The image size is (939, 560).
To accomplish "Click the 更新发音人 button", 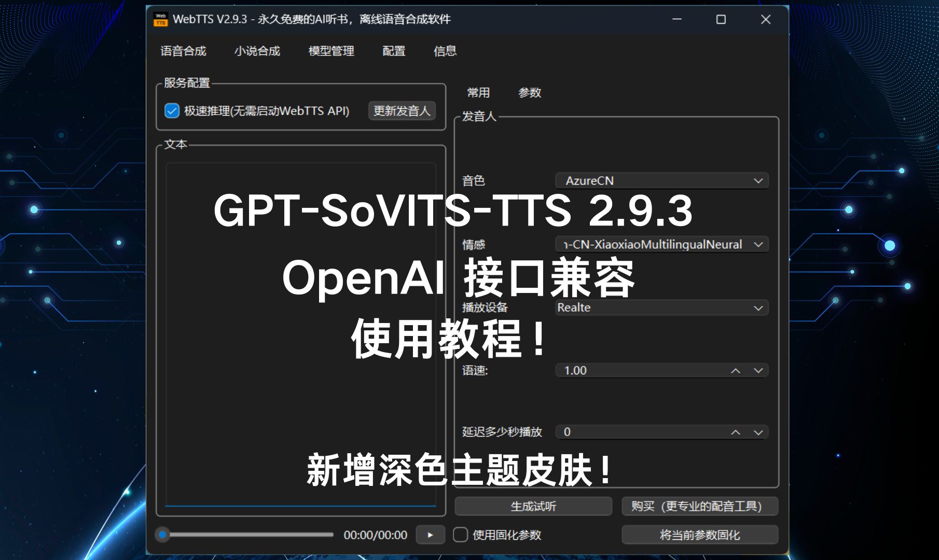I will tap(402, 111).
